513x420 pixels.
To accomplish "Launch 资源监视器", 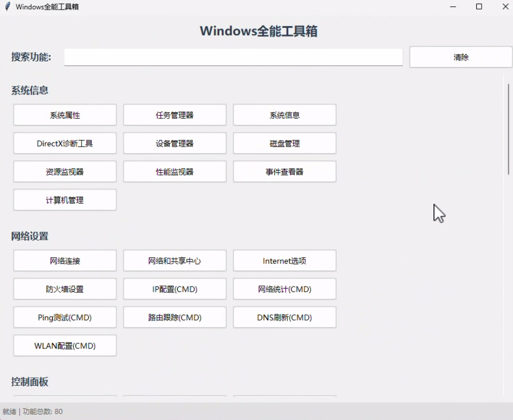I will pyautogui.click(x=65, y=171).
